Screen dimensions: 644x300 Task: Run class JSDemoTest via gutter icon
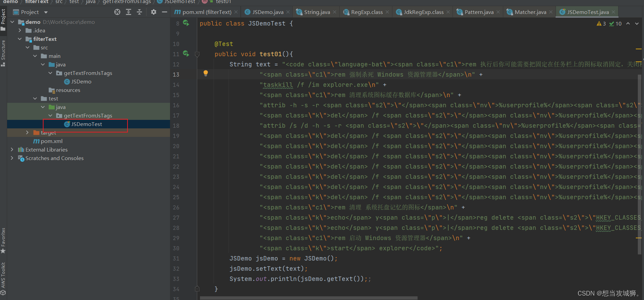click(x=186, y=23)
